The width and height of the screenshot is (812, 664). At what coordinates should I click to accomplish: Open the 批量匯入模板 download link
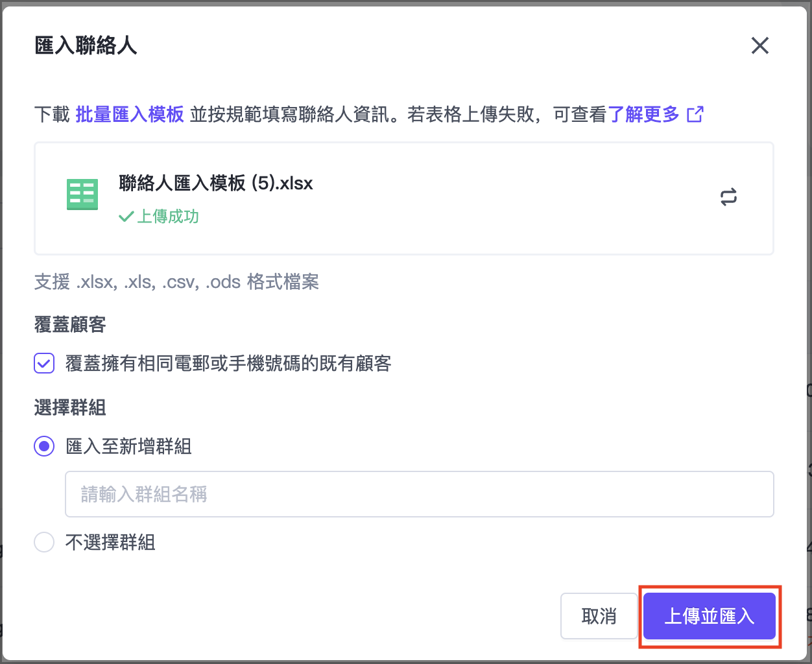point(130,114)
